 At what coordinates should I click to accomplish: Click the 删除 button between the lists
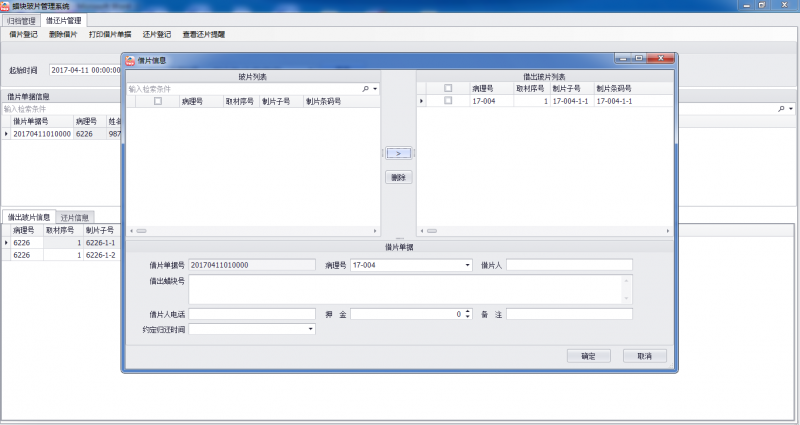[x=398, y=177]
